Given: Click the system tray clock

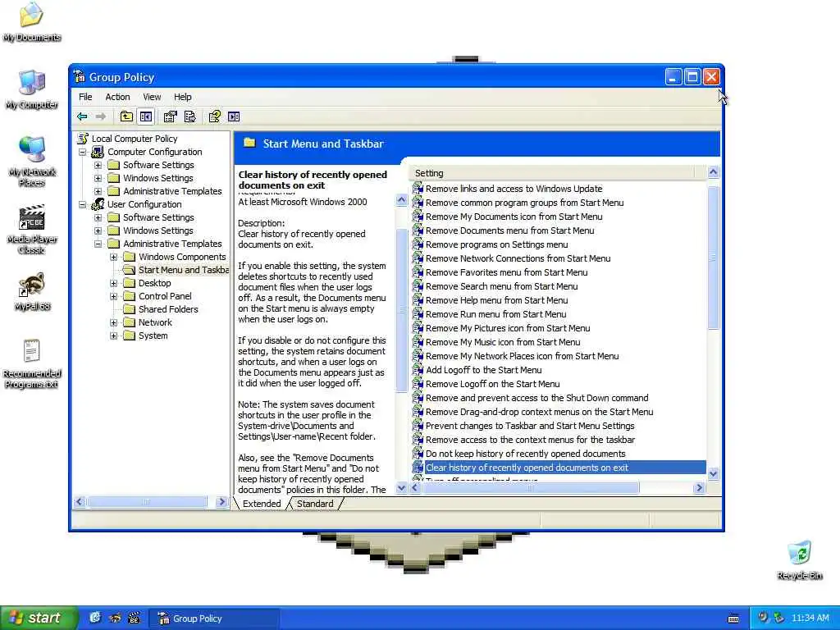Looking at the screenshot, I should [x=810, y=618].
